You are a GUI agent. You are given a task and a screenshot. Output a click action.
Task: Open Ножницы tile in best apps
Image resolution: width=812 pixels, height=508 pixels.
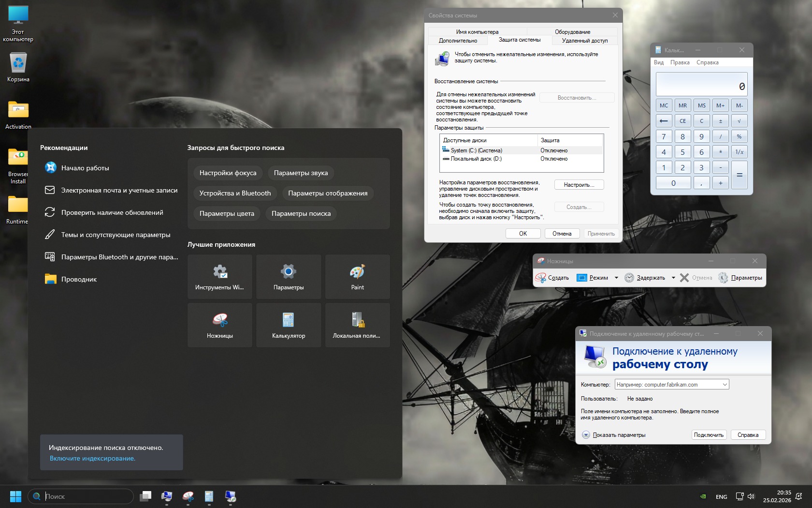(x=220, y=325)
